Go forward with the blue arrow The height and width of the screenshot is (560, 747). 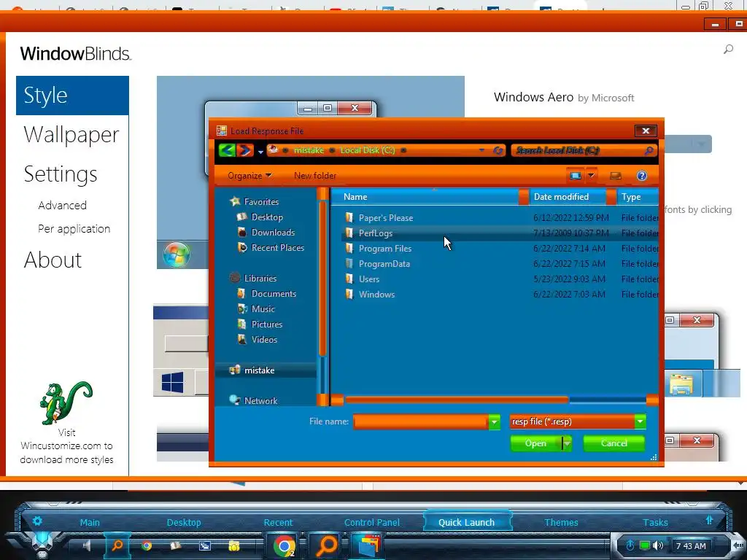(245, 150)
